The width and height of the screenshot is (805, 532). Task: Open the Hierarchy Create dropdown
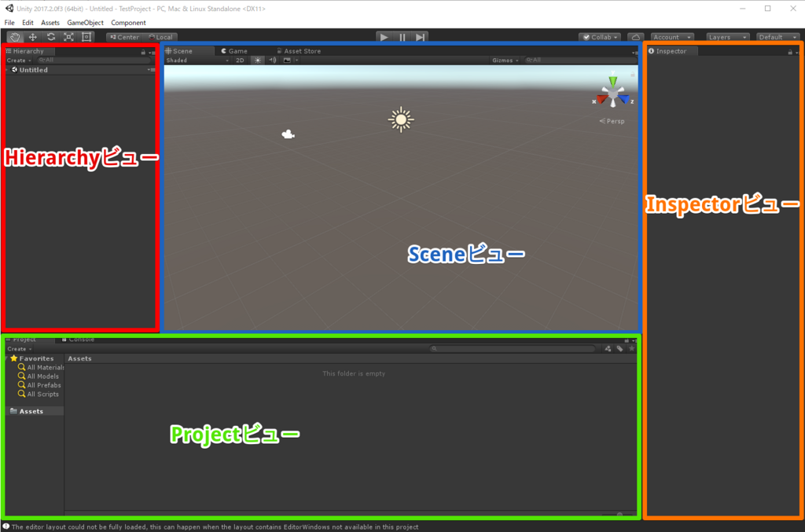click(x=19, y=60)
